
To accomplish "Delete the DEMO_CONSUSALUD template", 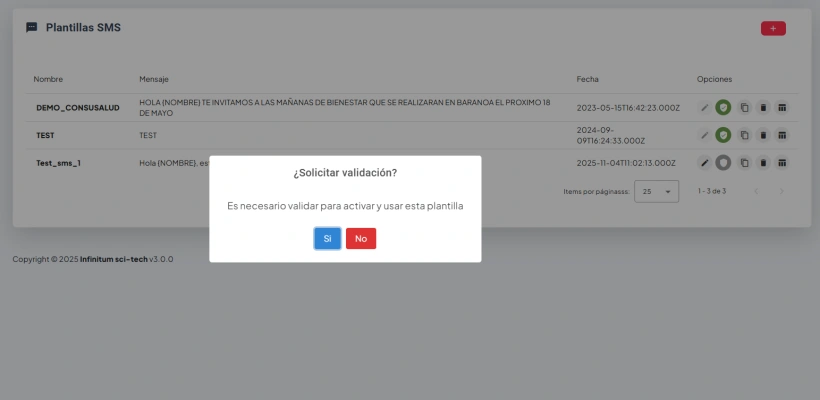I will [763, 107].
